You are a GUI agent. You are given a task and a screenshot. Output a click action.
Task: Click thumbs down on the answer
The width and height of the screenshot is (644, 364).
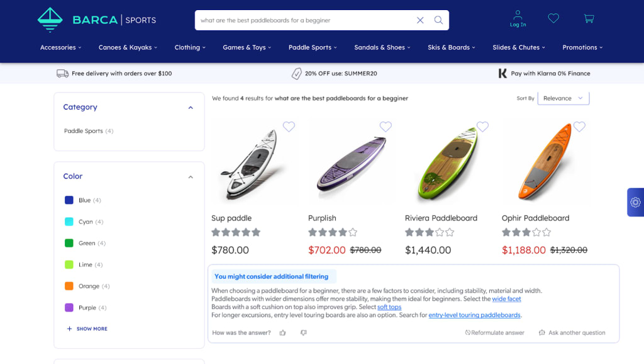tap(304, 333)
